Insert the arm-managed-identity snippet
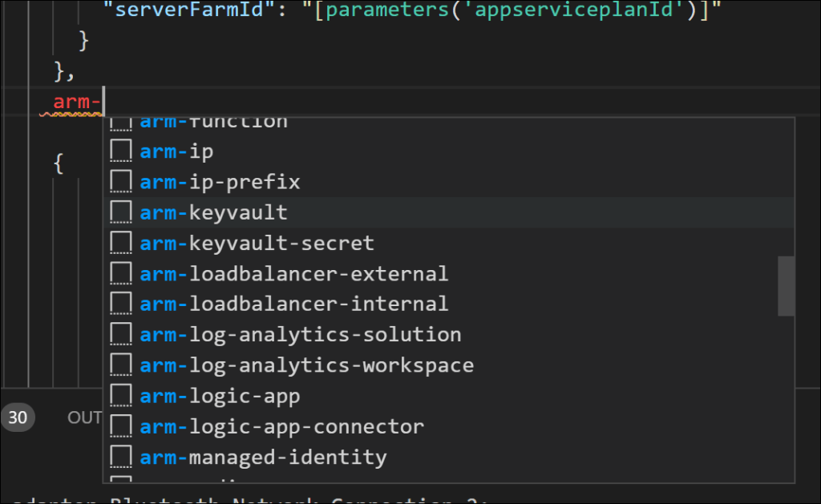821x504 pixels. [x=263, y=457]
